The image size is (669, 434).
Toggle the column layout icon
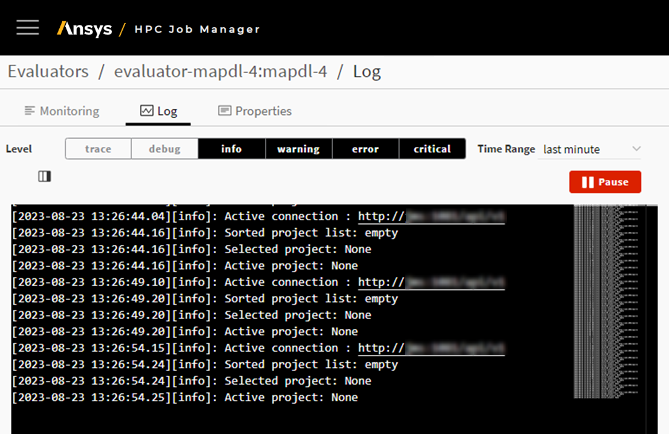pos(44,176)
